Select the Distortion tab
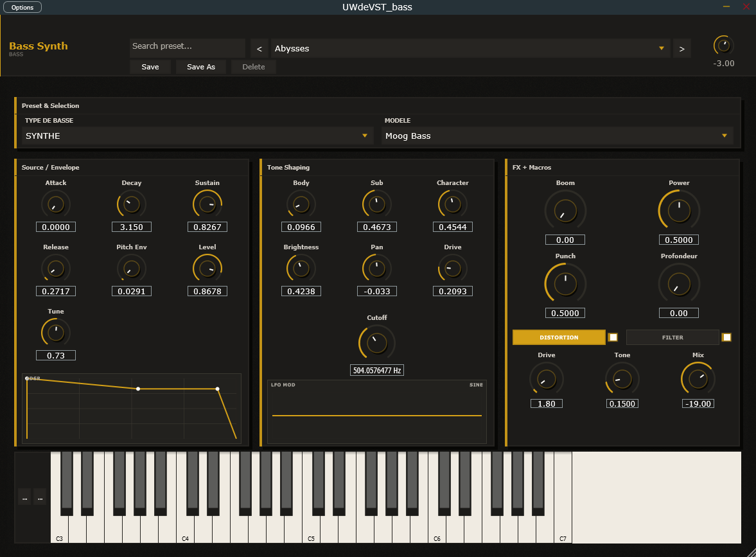The image size is (756, 557). tap(559, 337)
